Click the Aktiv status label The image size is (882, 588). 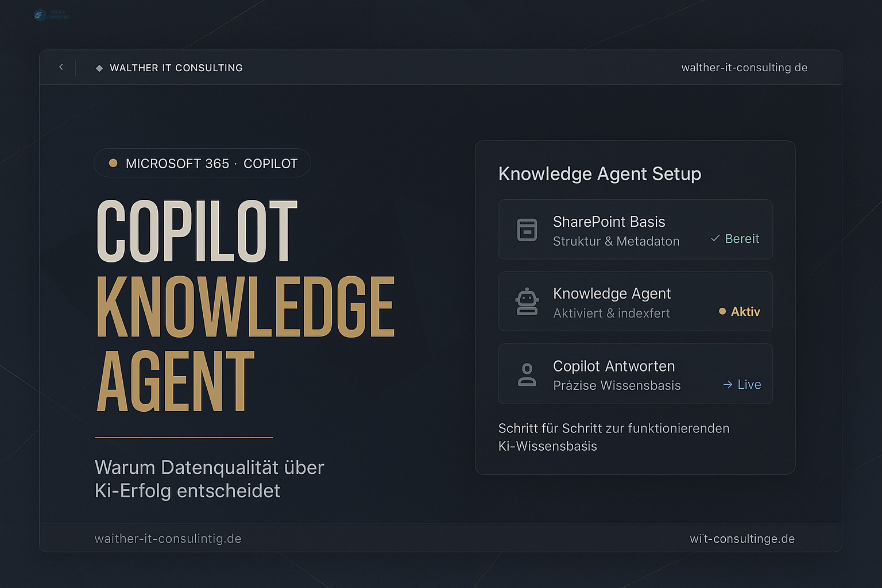tap(745, 311)
